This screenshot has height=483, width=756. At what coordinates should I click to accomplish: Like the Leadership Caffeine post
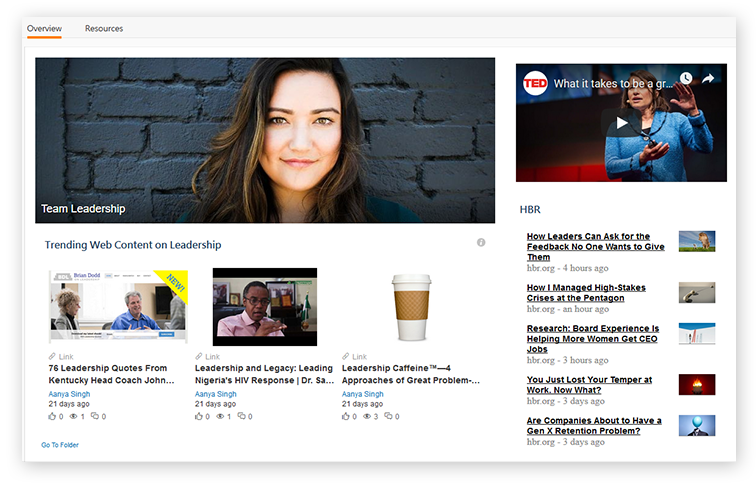coord(346,416)
